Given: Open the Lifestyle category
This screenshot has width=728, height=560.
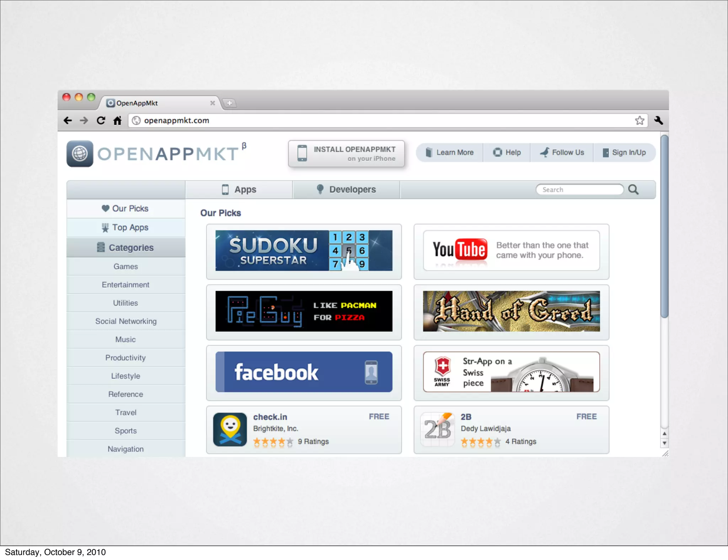Looking at the screenshot, I should [x=125, y=376].
